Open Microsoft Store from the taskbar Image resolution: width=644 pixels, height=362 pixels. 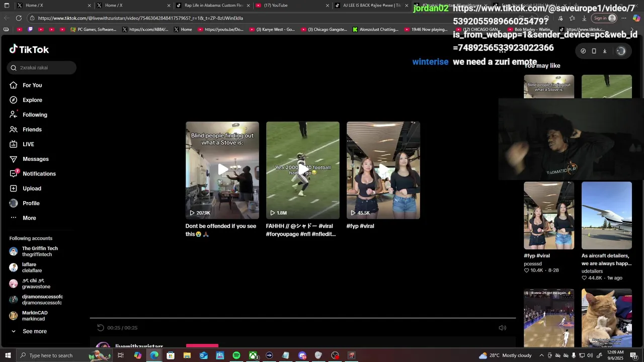click(x=171, y=355)
